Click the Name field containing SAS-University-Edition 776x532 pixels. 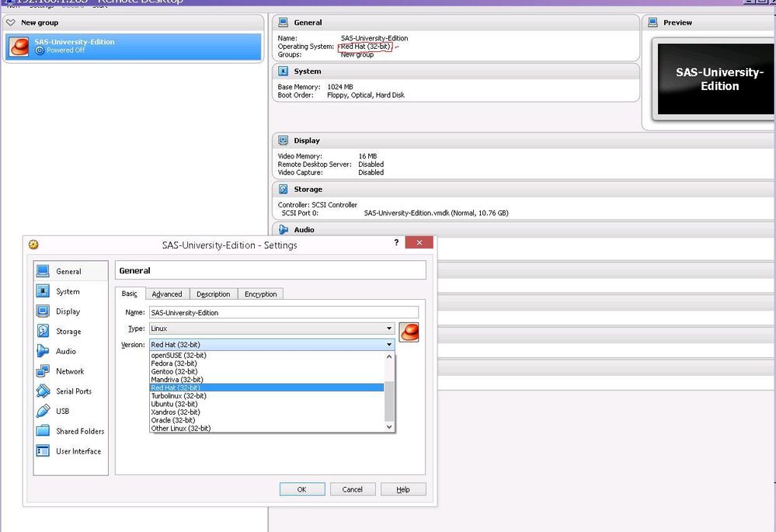(284, 312)
